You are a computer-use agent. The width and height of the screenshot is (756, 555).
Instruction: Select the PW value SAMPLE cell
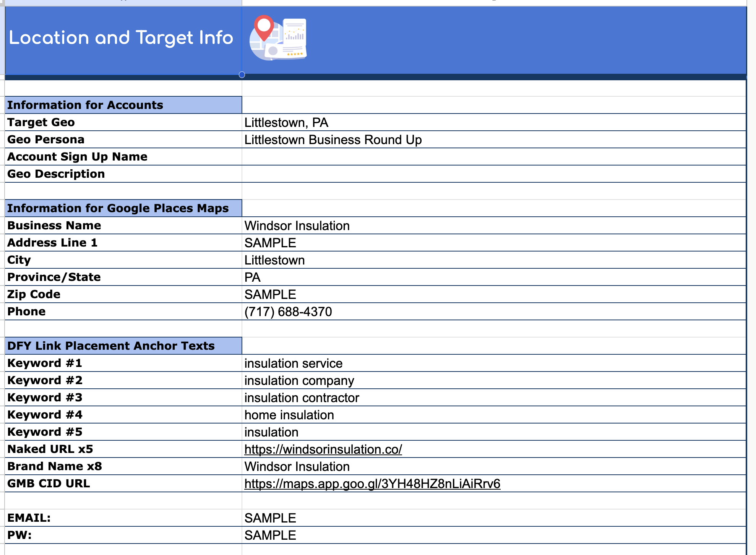click(x=270, y=536)
